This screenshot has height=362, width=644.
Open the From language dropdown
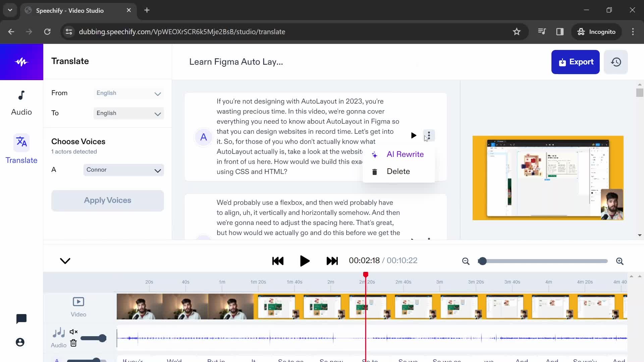(x=128, y=93)
